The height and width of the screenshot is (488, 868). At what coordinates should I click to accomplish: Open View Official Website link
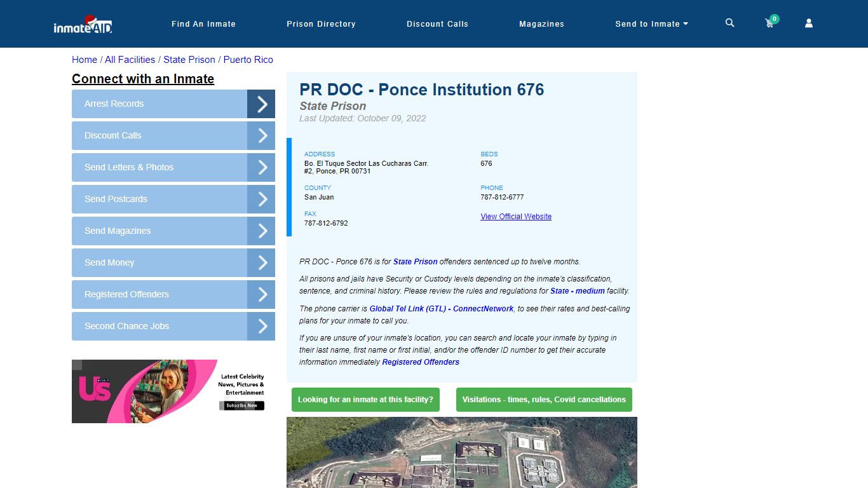(x=516, y=217)
